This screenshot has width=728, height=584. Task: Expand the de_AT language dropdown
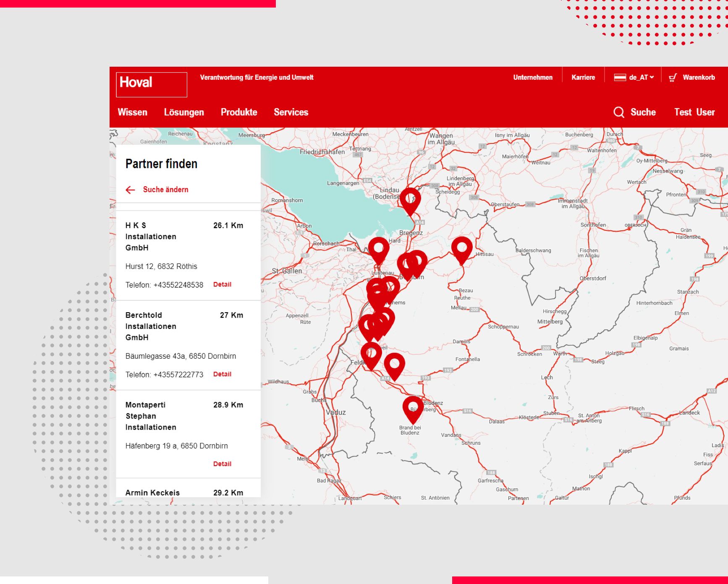click(641, 78)
